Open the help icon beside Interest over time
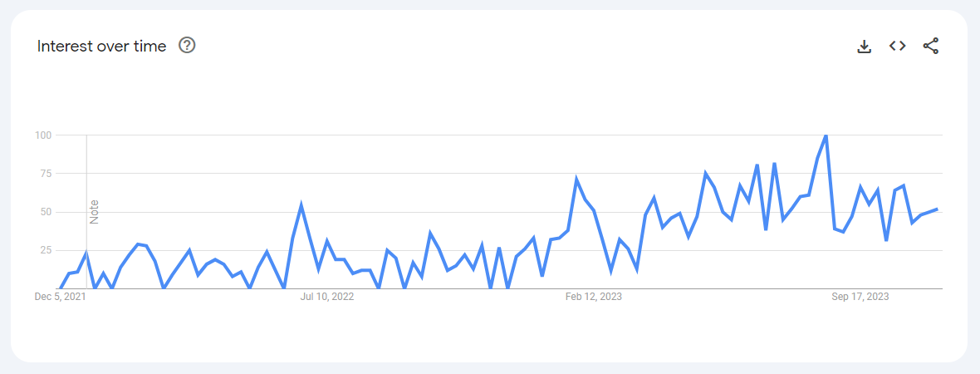Screen dimensions: 980x374 [x=187, y=46]
